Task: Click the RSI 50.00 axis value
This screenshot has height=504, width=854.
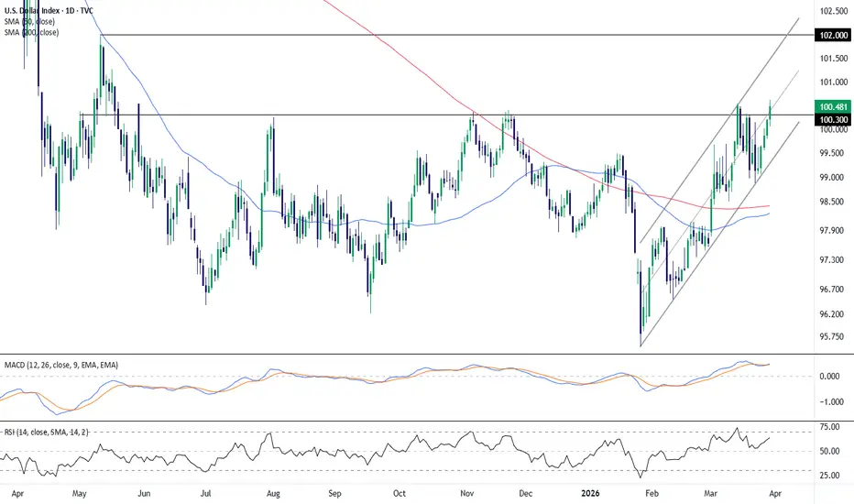Action: coord(829,451)
